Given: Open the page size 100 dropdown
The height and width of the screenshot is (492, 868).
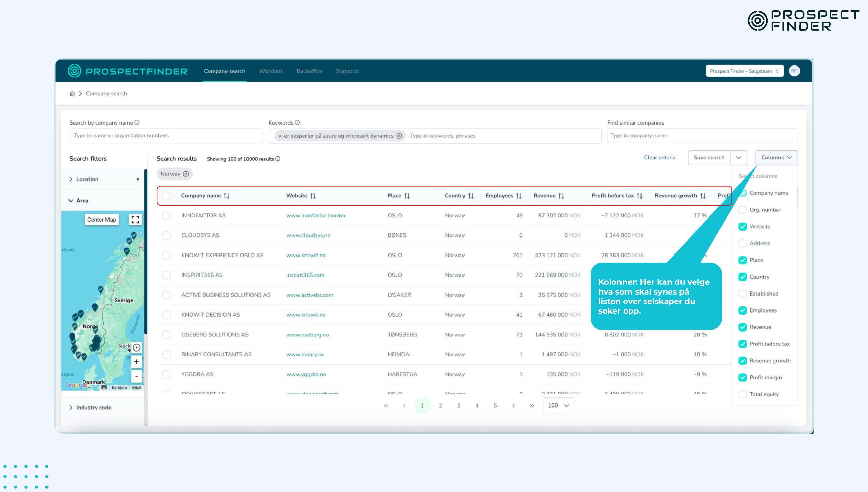Looking at the screenshot, I should (x=558, y=405).
